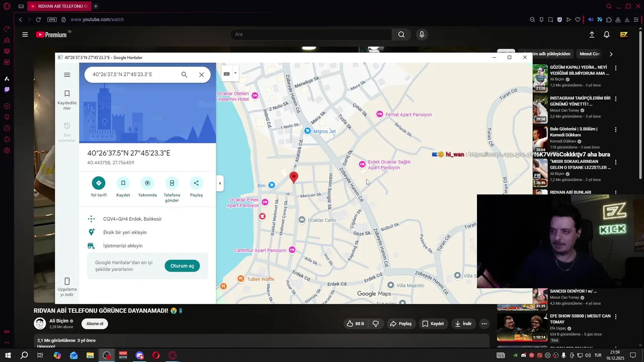Open a new browser tab

tap(96, 6)
